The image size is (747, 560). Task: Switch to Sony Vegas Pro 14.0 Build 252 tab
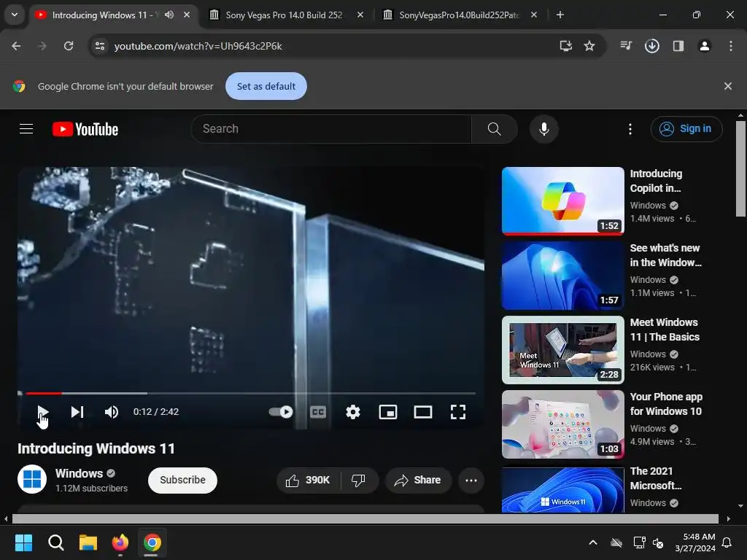pyautogui.click(x=284, y=15)
